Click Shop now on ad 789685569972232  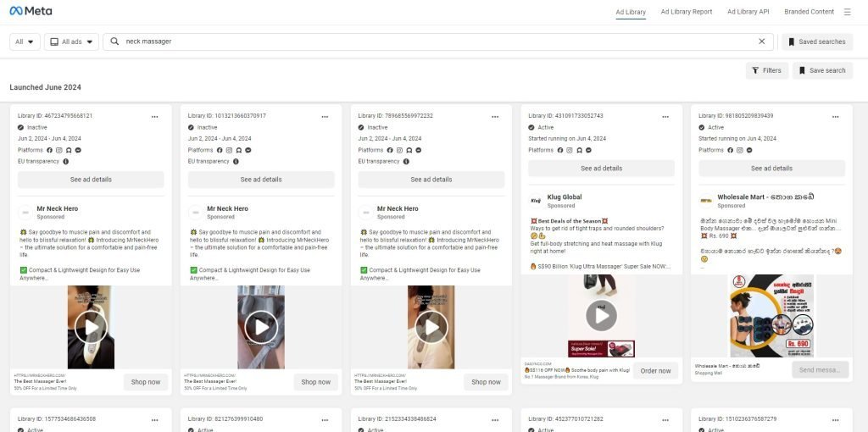[486, 382]
